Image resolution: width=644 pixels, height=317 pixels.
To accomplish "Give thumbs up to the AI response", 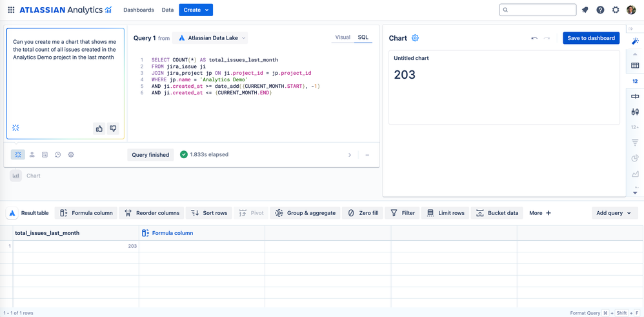I will point(99,128).
